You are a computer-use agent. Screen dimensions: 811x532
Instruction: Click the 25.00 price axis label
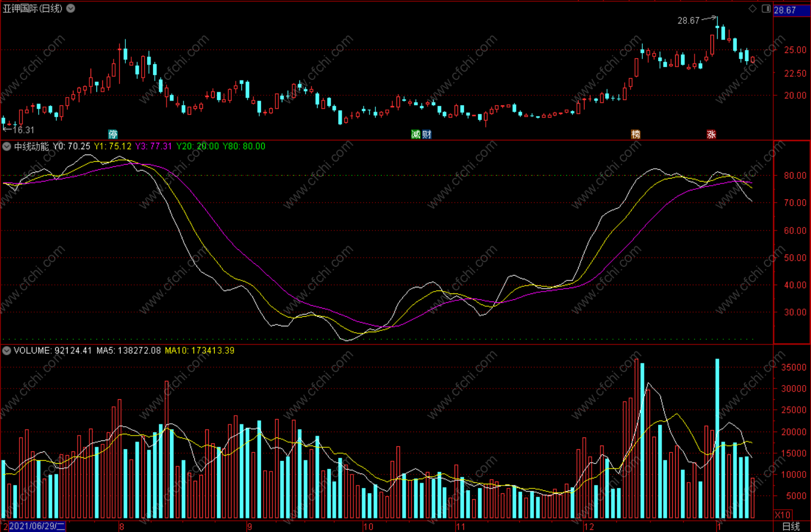(795, 50)
